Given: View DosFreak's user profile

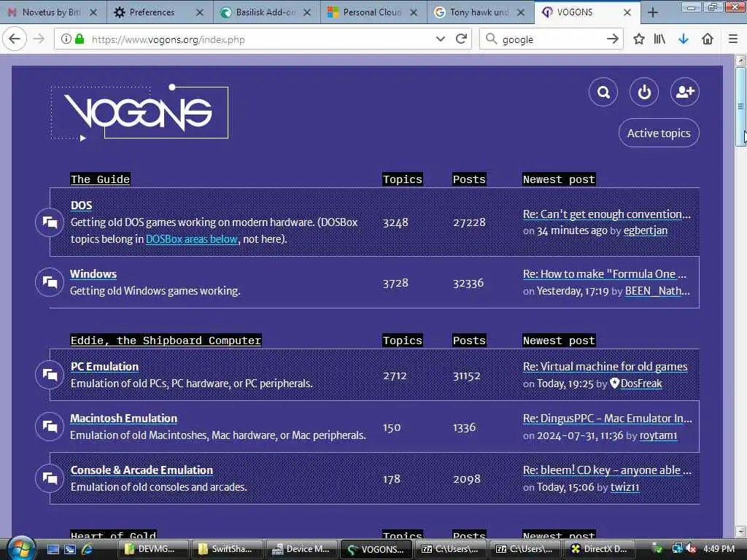Looking at the screenshot, I should click(x=641, y=384).
